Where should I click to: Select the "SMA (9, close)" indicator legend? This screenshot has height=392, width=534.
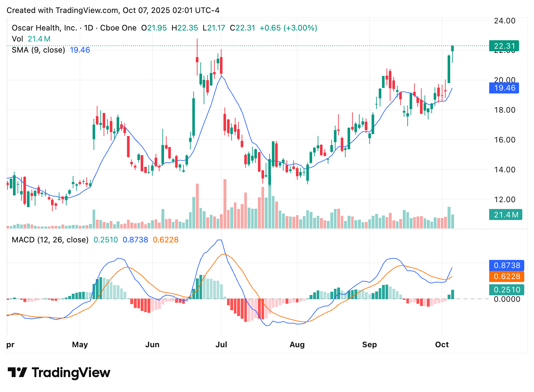point(38,50)
